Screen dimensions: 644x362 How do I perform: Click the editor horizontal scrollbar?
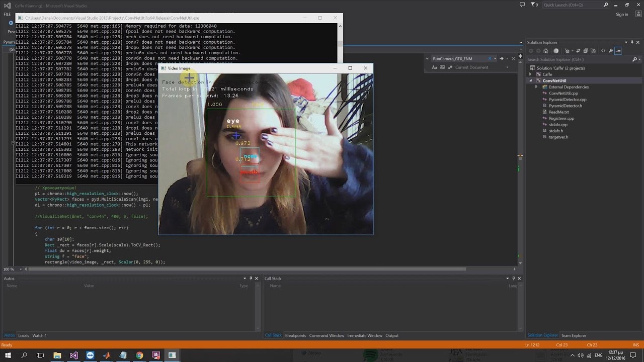pos(247,269)
